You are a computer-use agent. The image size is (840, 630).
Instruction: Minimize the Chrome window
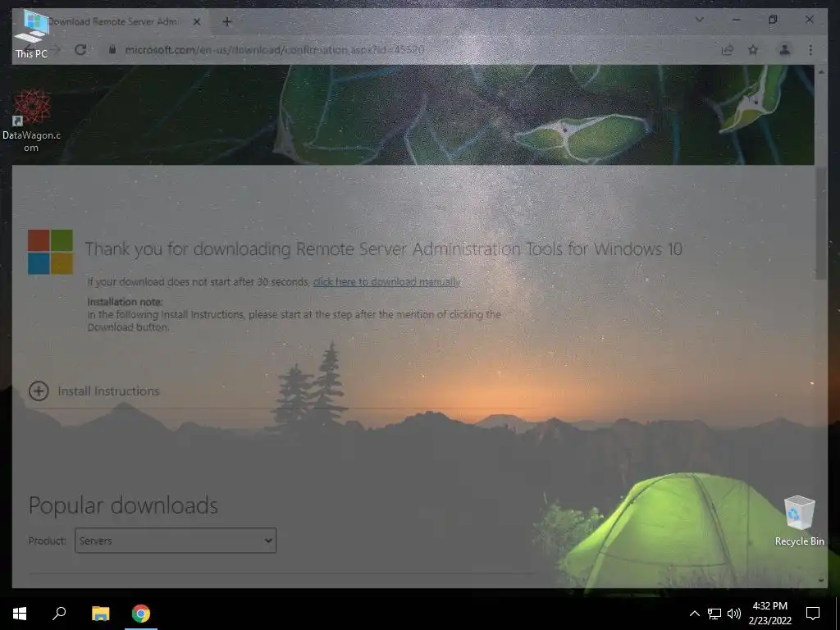pyautogui.click(x=737, y=20)
